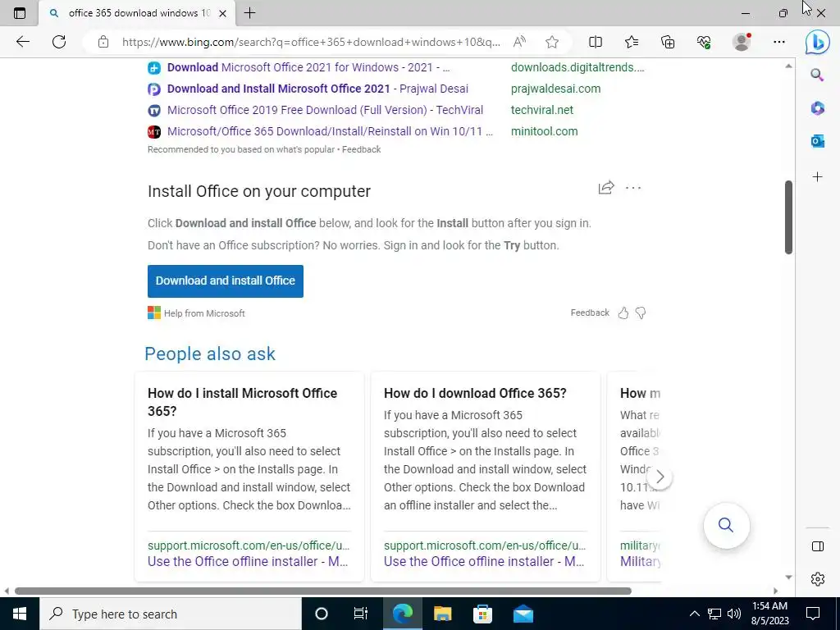Open the taskbar clock showing 1:54 AM

769,614
